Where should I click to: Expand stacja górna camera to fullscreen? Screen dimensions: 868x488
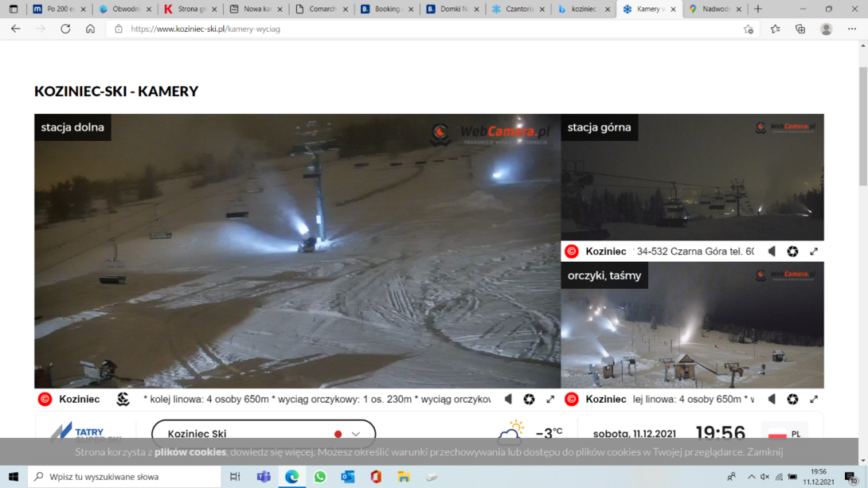814,252
